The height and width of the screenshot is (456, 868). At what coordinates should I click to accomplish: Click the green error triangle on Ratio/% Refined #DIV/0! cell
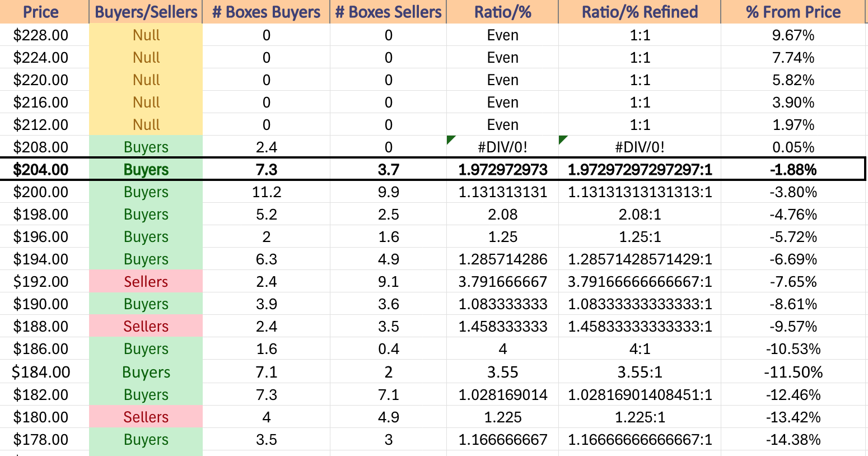563,139
